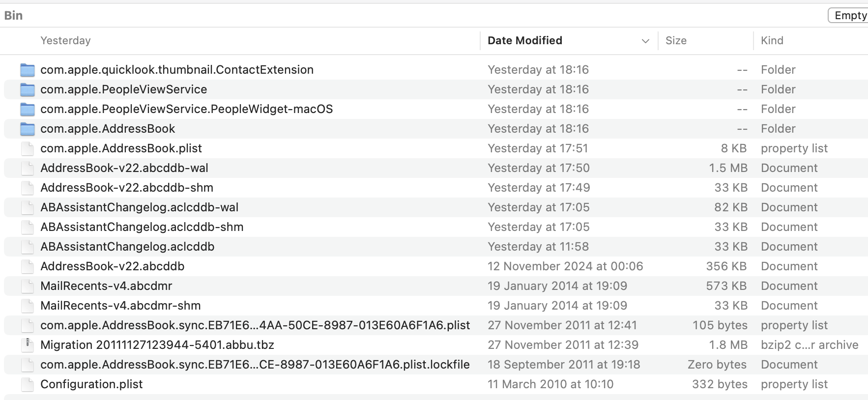Select the MailRecents-v4.abcdmr-shm file name
868x400 pixels.
click(120, 306)
